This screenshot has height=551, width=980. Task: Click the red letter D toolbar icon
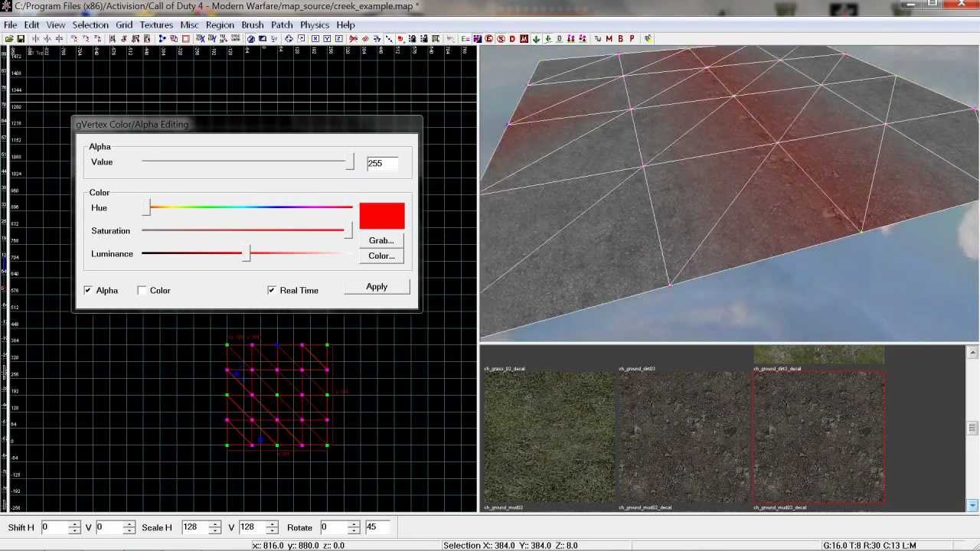pyautogui.click(x=512, y=39)
